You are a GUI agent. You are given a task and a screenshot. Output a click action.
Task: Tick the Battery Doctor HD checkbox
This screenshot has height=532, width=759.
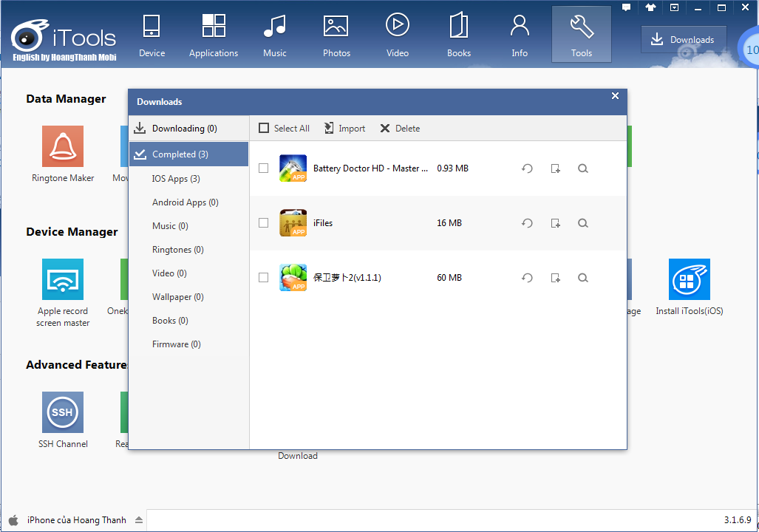[263, 168]
